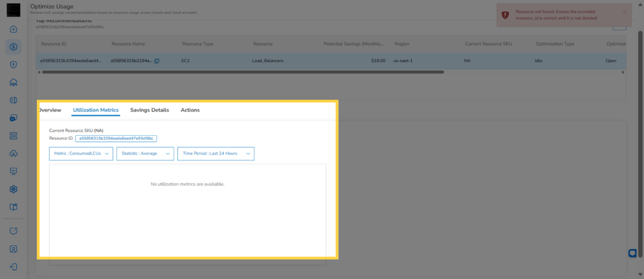Click the Optimization Type column header
This screenshot has width=644, height=279.
point(555,44)
